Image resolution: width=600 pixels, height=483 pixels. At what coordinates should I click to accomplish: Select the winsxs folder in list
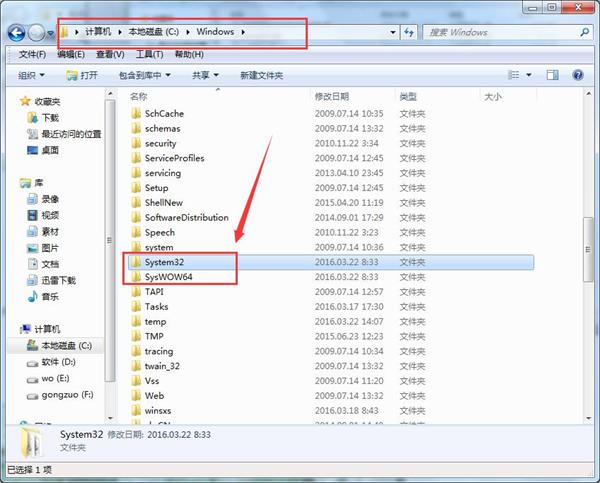(x=159, y=410)
